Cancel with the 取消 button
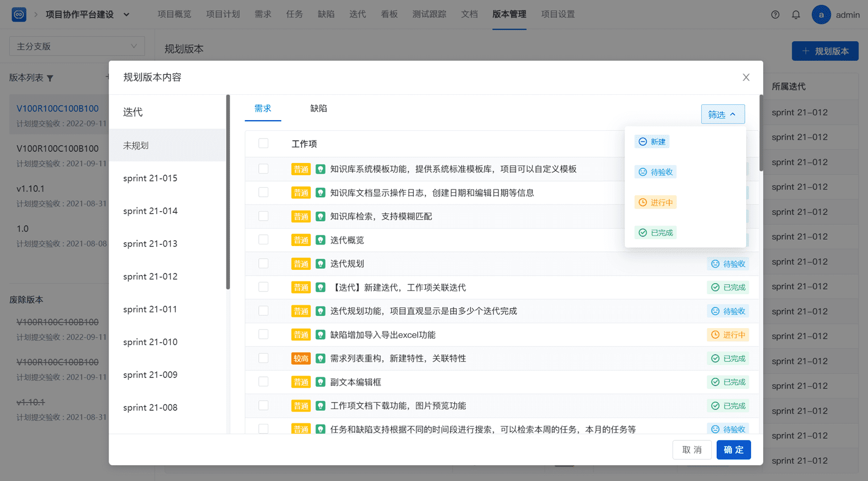 point(692,450)
